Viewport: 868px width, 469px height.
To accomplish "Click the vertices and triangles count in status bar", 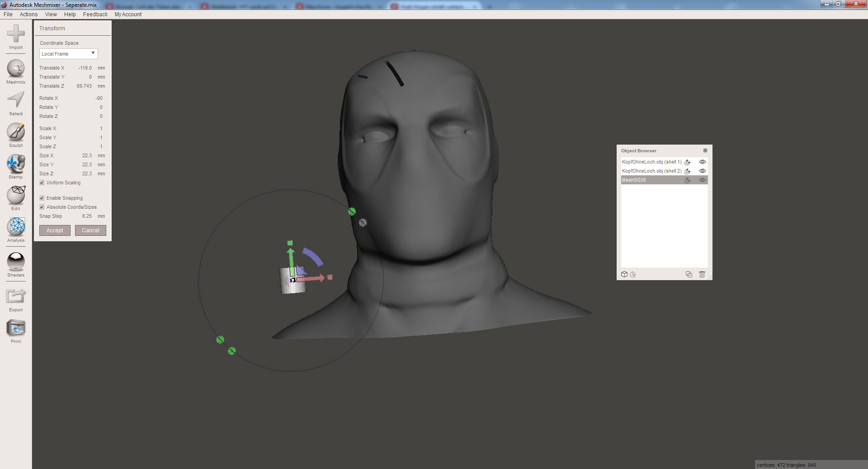I will tap(786, 465).
